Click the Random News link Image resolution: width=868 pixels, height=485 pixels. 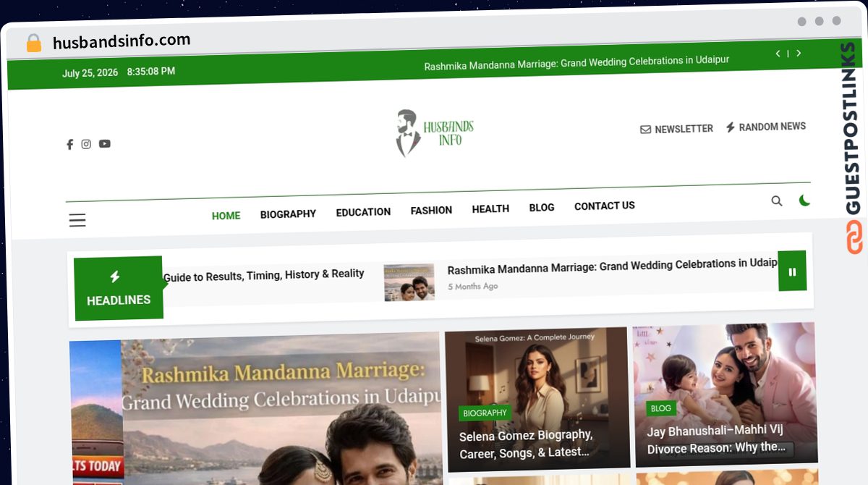(x=765, y=127)
